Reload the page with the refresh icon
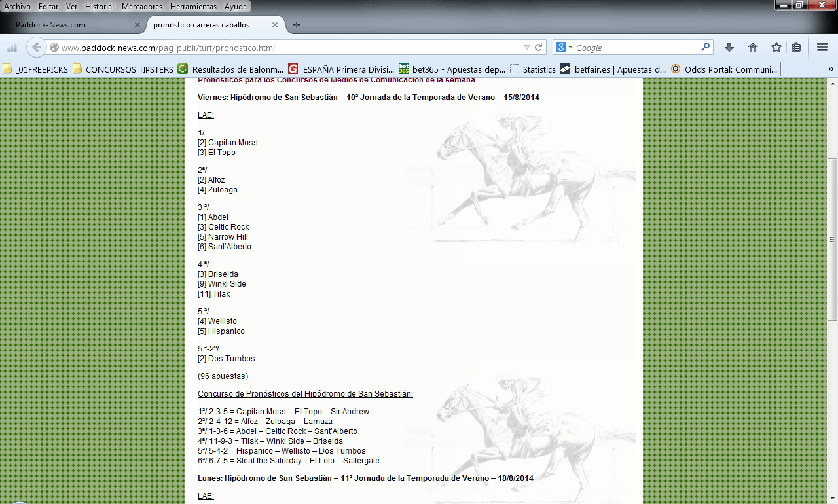This screenshot has height=504, width=838. 539,48
